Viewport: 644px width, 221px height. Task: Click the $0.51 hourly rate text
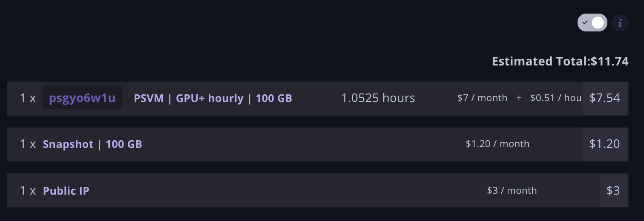tap(556, 98)
